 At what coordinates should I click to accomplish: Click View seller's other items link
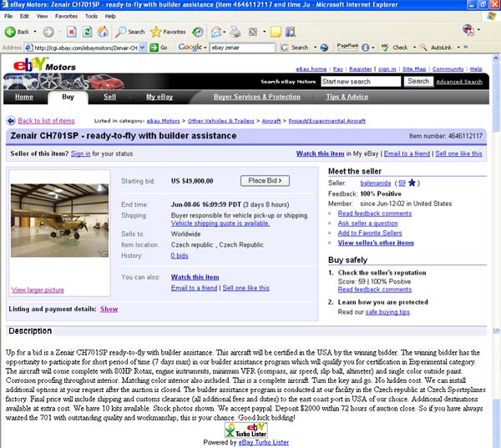(376, 243)
